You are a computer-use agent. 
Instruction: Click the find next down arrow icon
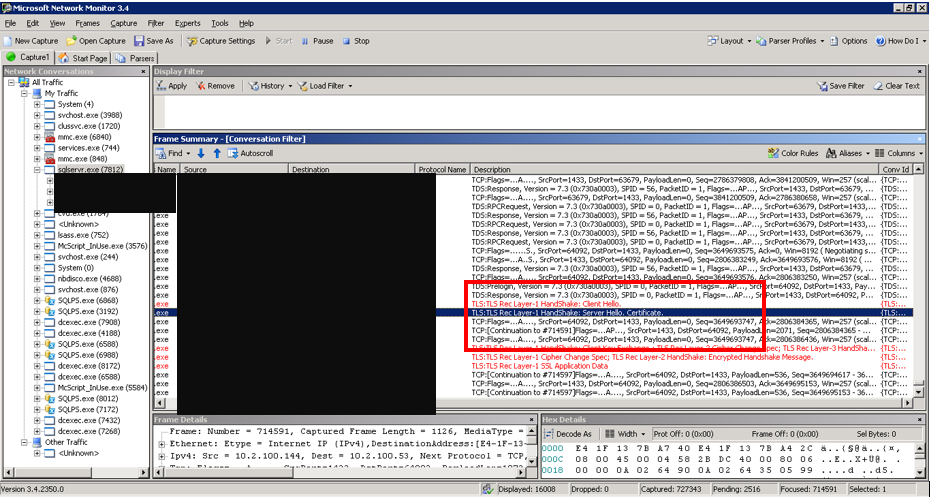coord(201,153)
